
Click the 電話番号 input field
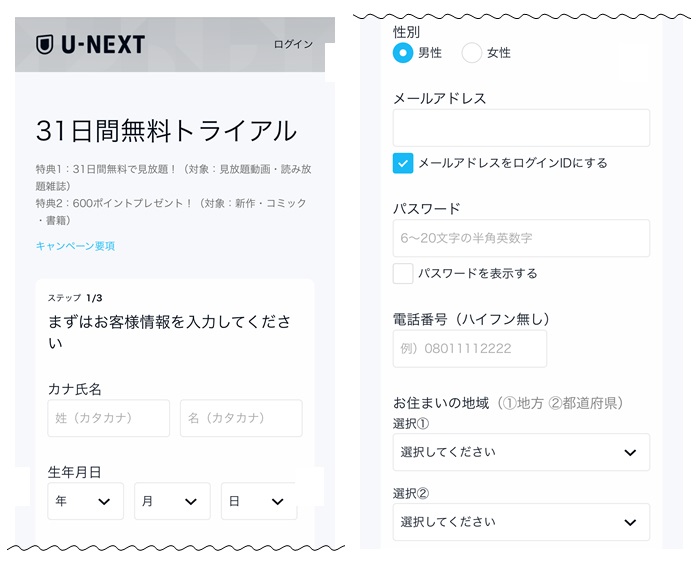point(469,348)
